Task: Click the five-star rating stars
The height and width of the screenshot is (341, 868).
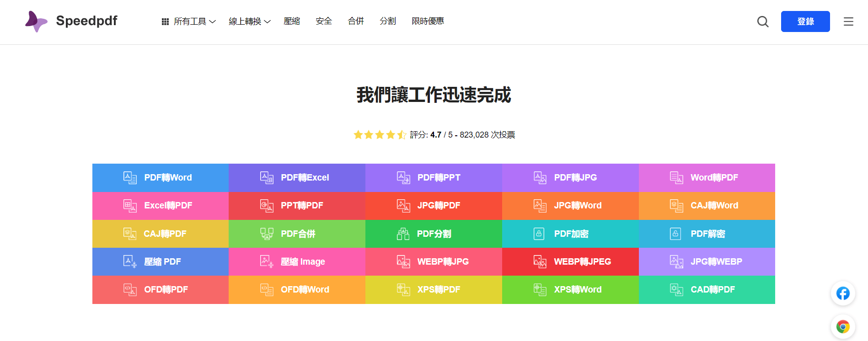Action: tap(380, 135)
